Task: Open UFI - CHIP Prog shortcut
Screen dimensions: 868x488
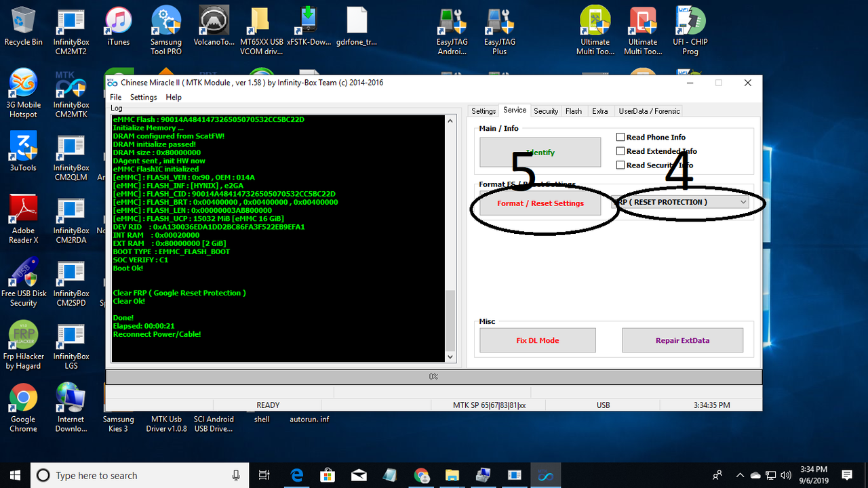Action: 690,32
